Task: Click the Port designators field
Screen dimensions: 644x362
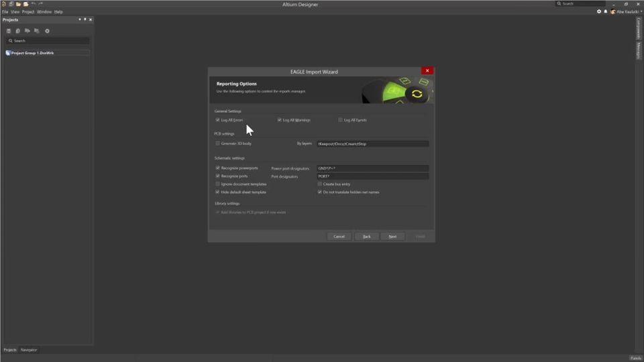Action: point(372,176)
